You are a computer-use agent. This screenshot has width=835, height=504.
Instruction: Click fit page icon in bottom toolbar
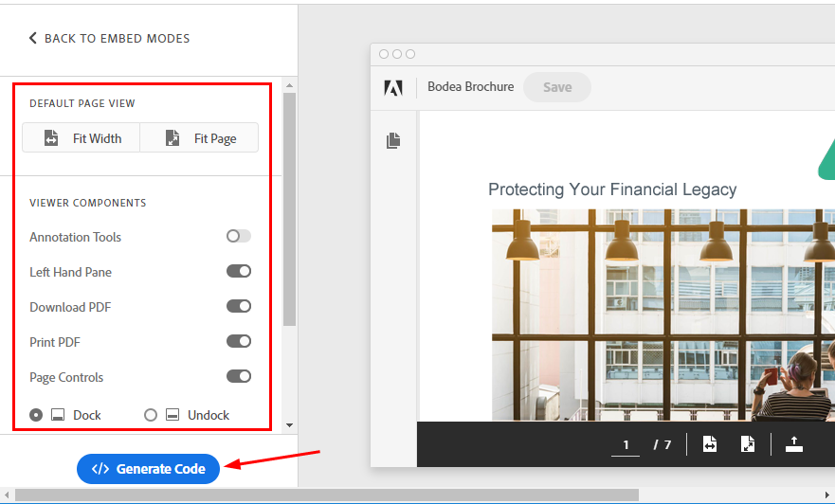tap(748, 444)
